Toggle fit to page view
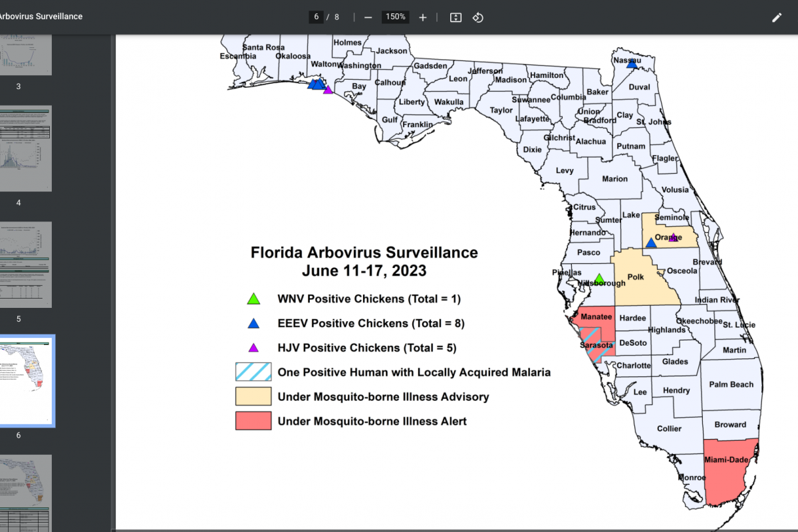The width and height of the screenshot is (798, 532). (456, 17)
